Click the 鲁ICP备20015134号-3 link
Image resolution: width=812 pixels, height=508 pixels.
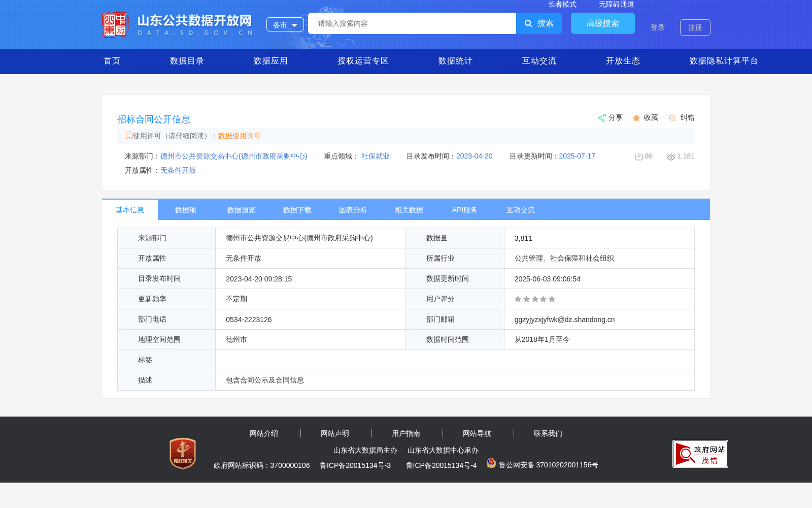pos(355,465)
